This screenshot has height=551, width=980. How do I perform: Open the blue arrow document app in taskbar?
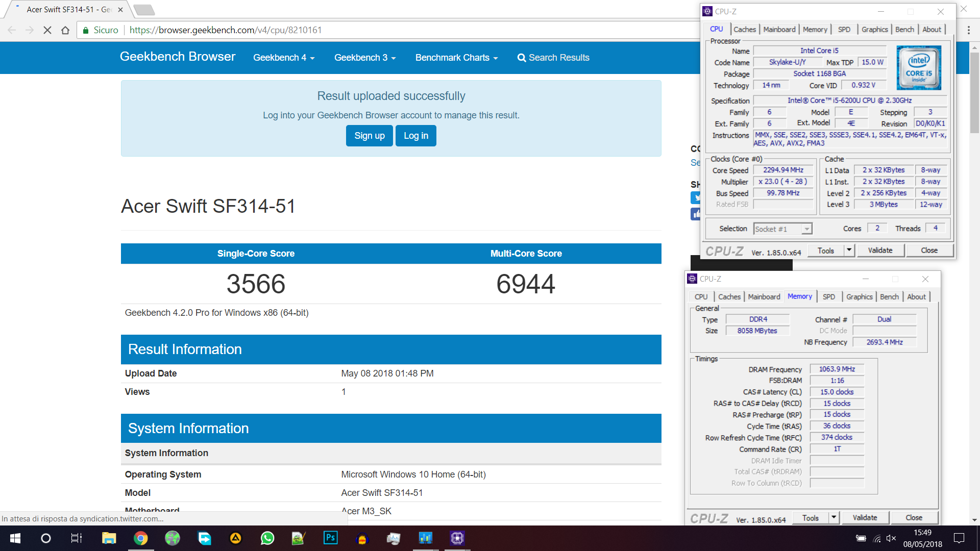click(x=204, y=538)
